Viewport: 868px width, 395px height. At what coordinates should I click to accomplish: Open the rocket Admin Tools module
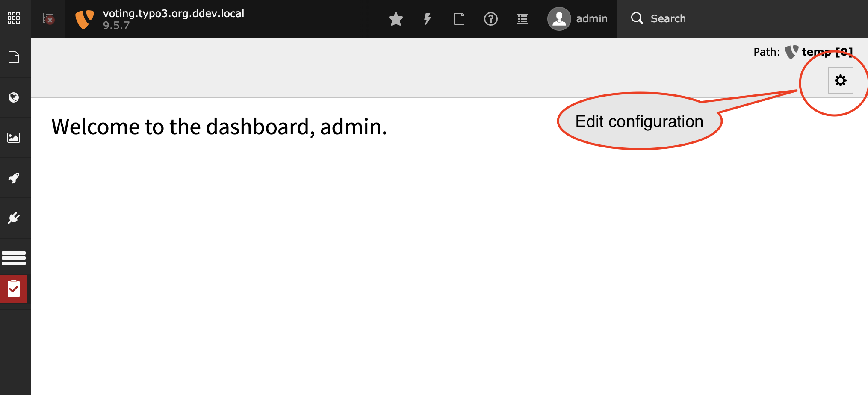coord(14,178)
